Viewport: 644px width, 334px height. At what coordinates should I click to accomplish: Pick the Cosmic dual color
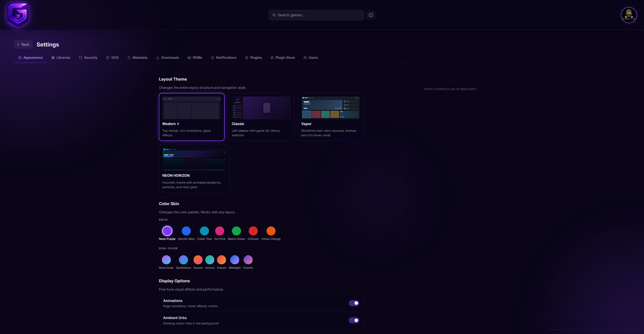pos(248,260)
